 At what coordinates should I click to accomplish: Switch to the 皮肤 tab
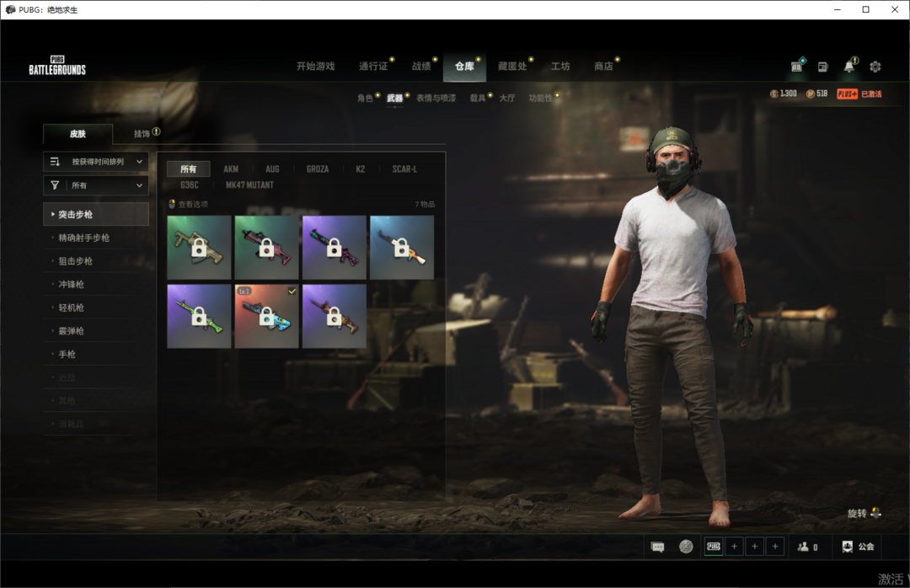pos(78,134)
